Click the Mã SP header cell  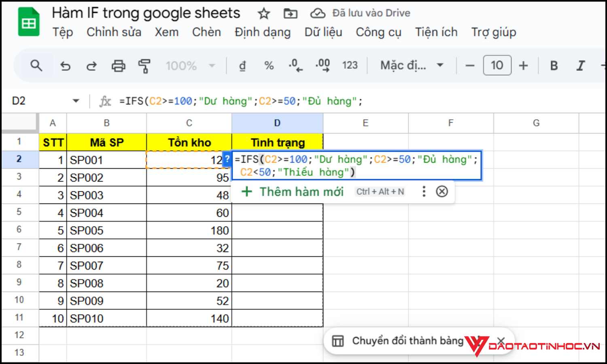pyautogui.click(x=106, y=142)
